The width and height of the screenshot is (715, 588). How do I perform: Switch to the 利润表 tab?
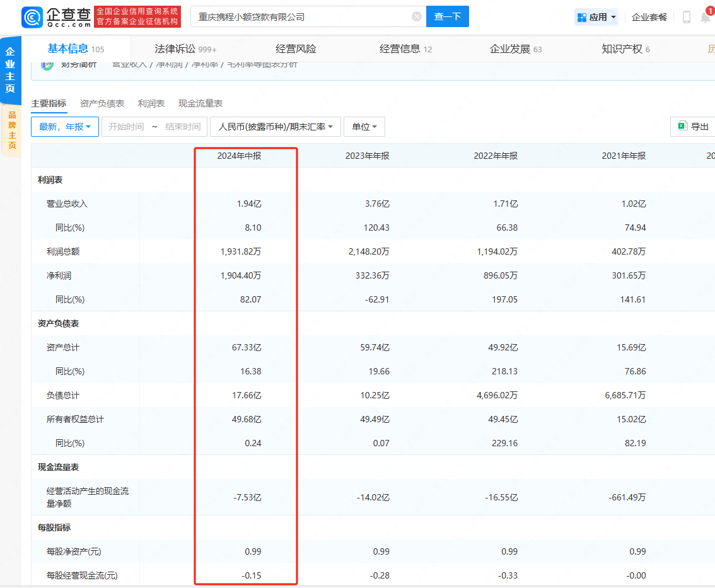coord(151,103)
